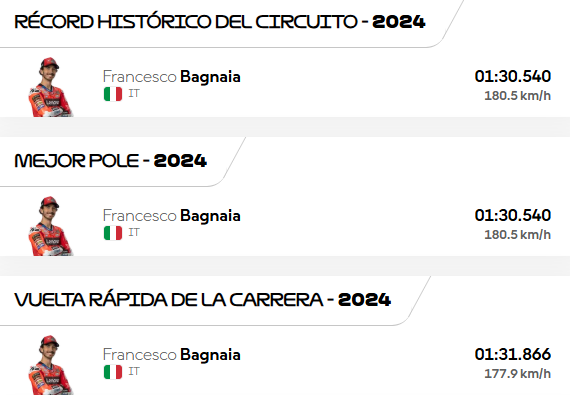Click the Italian flag in circuit record row
The width and height of the screenshot is (570, 395).
[113, 94]
